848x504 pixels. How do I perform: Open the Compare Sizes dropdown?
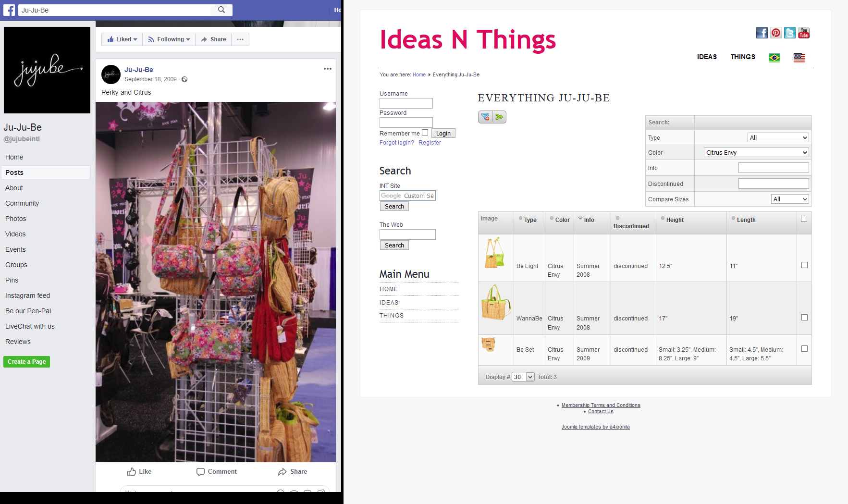tap(790, 199)
